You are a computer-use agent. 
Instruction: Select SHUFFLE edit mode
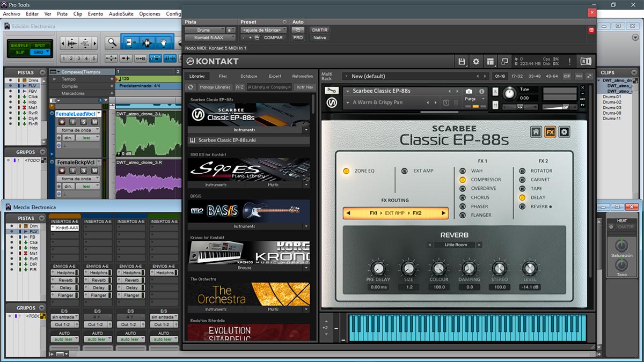click(x=19, y=46)
